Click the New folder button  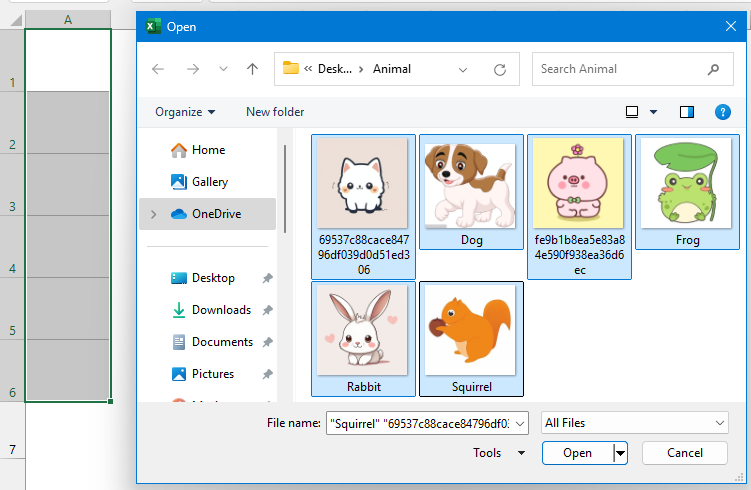point(275,112)
